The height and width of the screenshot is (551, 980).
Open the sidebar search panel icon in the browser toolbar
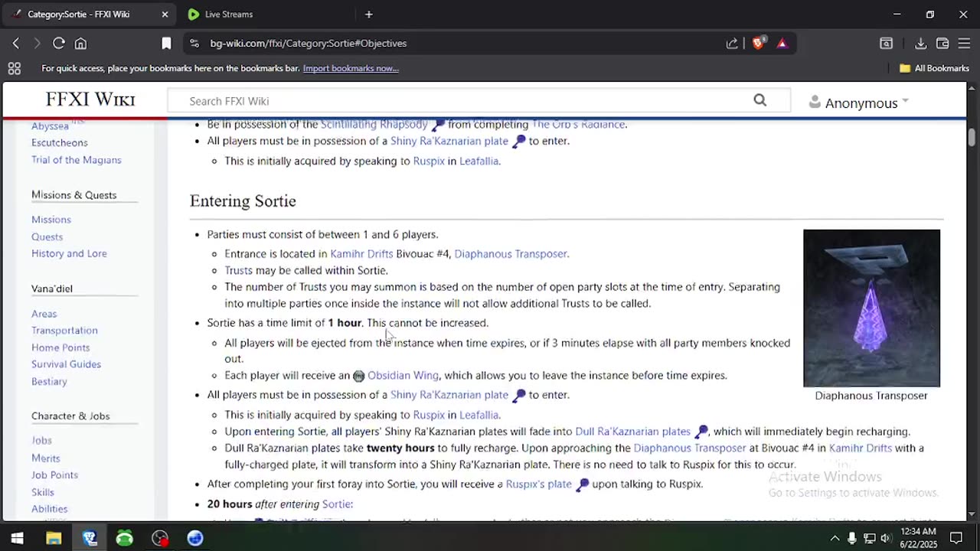point(886,44)
